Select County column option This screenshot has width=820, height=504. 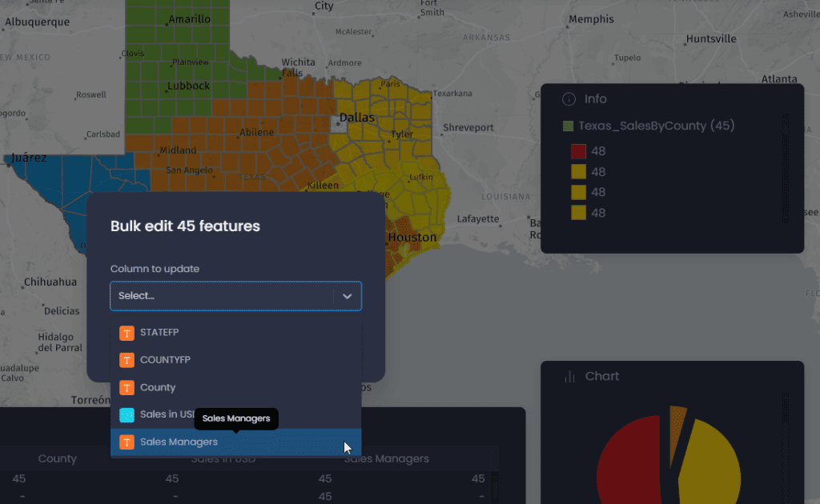coord(235,387)
